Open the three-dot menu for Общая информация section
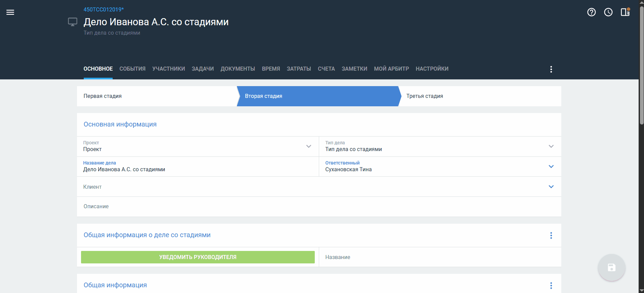 tap(551, 286)
